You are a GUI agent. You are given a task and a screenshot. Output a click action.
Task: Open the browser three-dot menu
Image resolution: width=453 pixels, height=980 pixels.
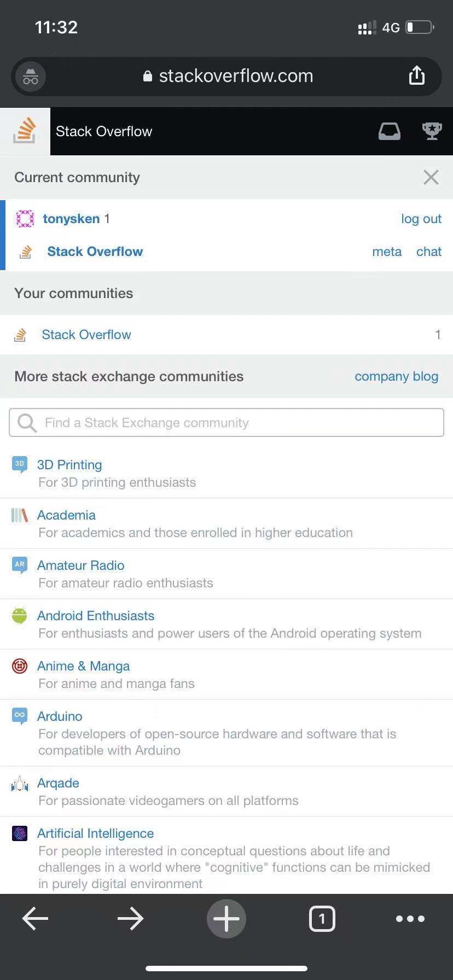coord(410,919)
